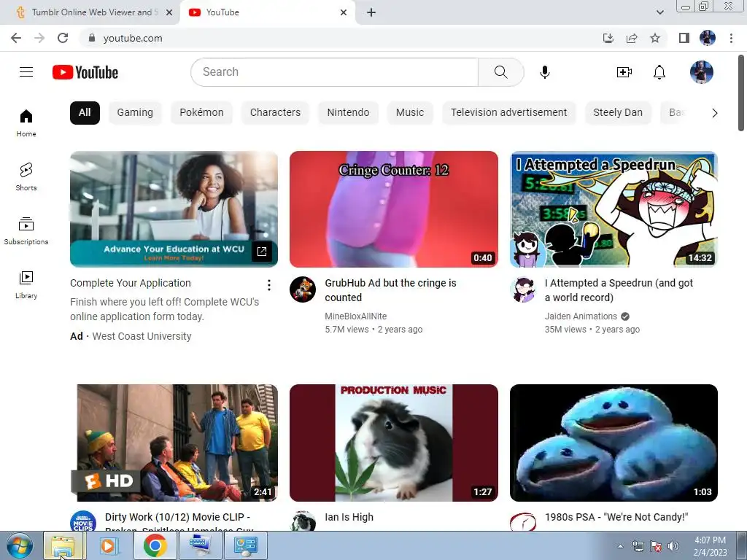
Task: Select the Gaming chip
Action: 135,113
